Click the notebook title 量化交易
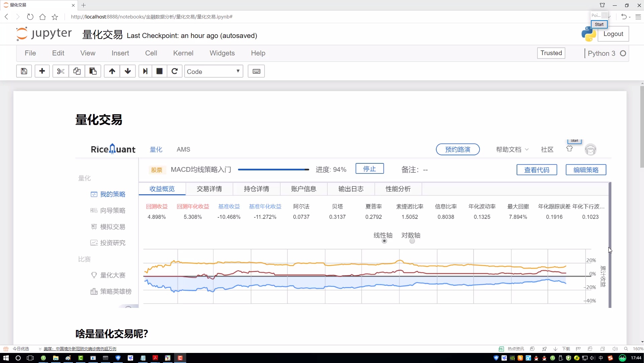Screen dimensions: 644x363 coord(103,35)
